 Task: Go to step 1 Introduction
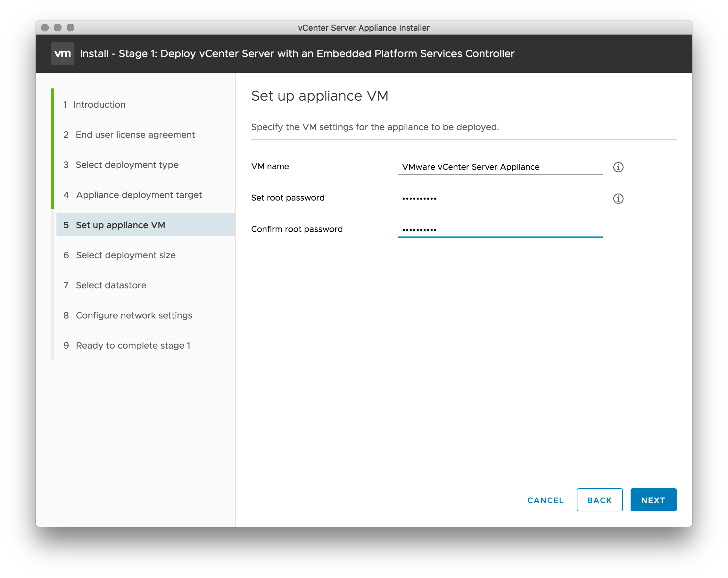99,105
